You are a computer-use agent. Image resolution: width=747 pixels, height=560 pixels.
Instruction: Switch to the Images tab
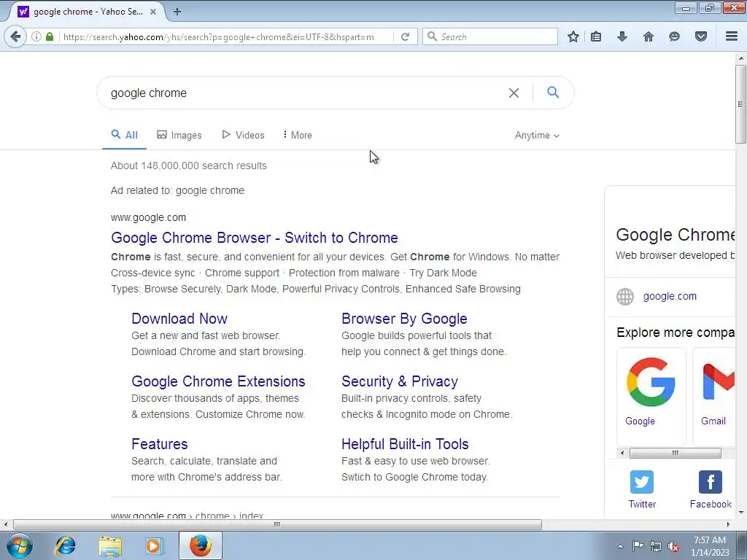click(179, 135)
